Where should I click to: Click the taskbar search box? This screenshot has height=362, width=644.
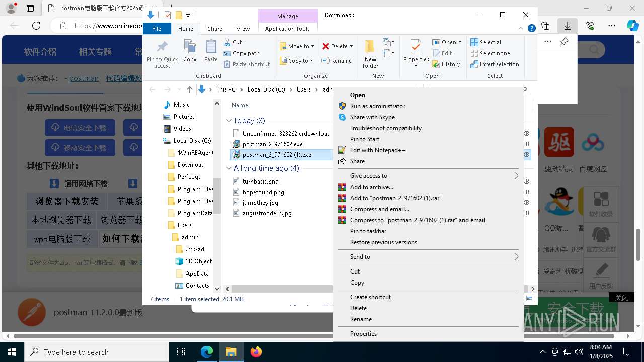(x=97, y=352)
